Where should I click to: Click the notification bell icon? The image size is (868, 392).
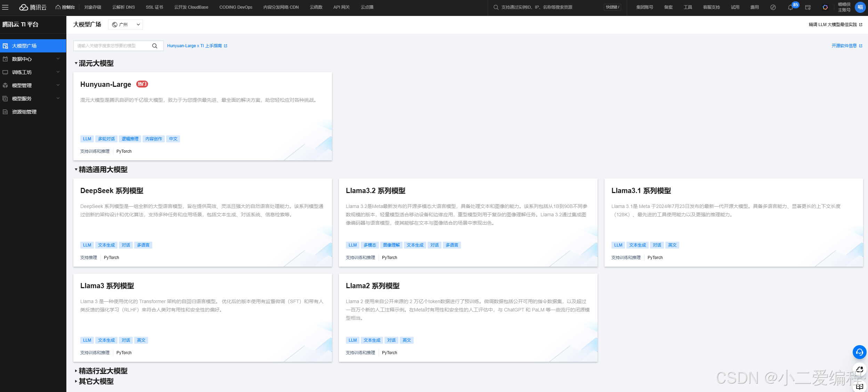tap(790, 7)
